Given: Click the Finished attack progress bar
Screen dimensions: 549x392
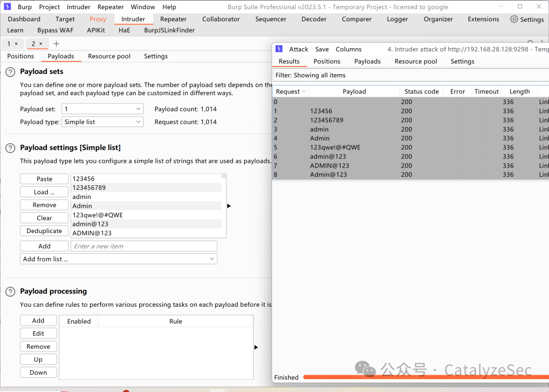Looking at the screenshot, I should (426, 377).
